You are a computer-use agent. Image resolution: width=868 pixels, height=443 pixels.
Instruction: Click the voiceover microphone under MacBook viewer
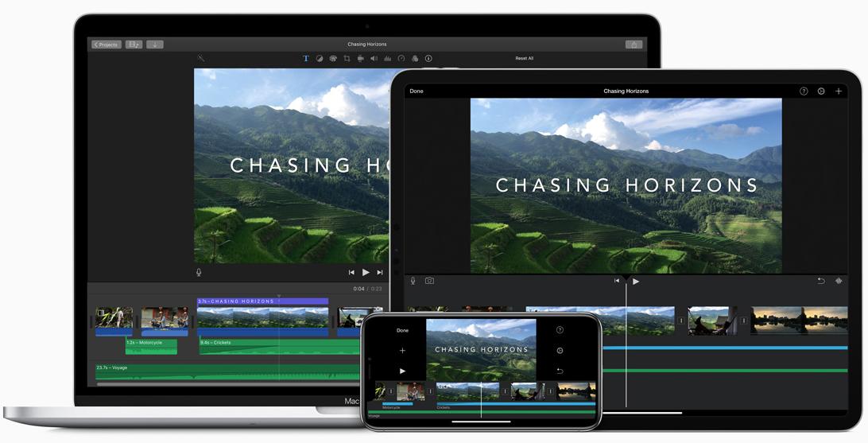click(199, 272)
